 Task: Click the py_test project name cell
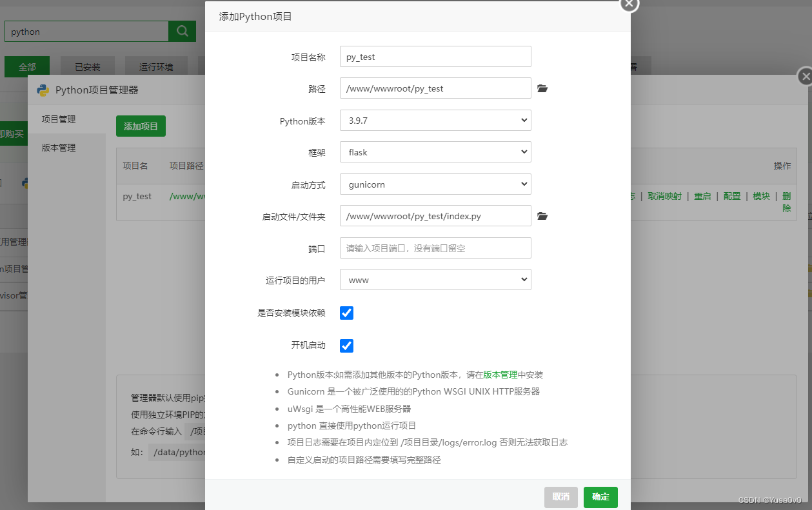tap(137, 196)
